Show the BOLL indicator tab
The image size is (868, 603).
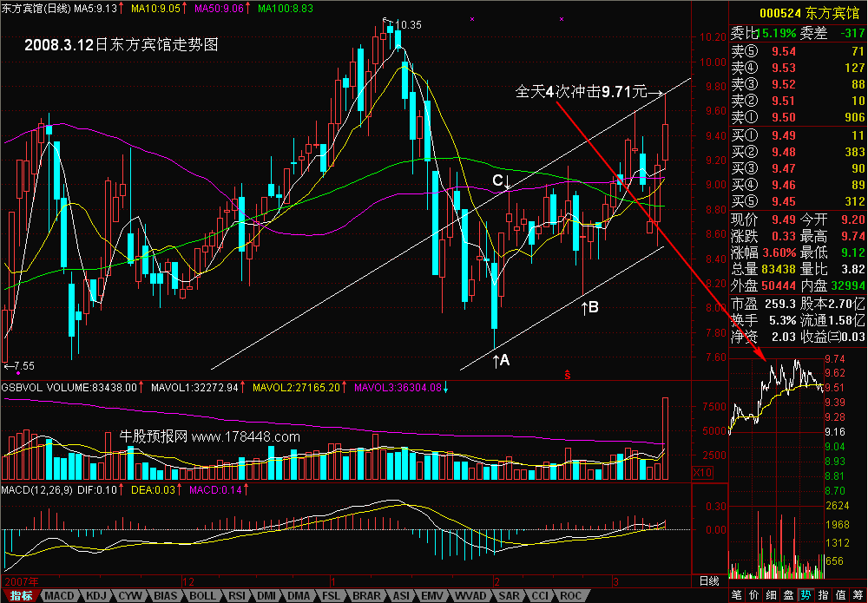tap(202, 596)
